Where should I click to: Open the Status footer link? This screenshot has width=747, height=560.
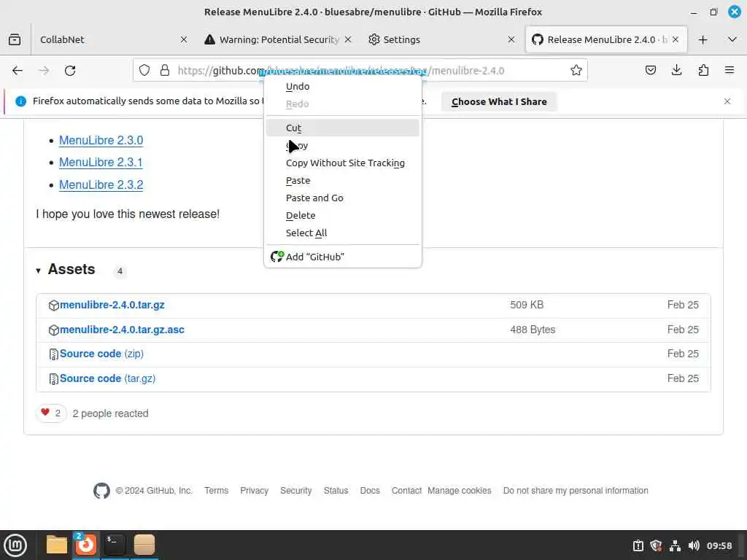click(336, 491)
